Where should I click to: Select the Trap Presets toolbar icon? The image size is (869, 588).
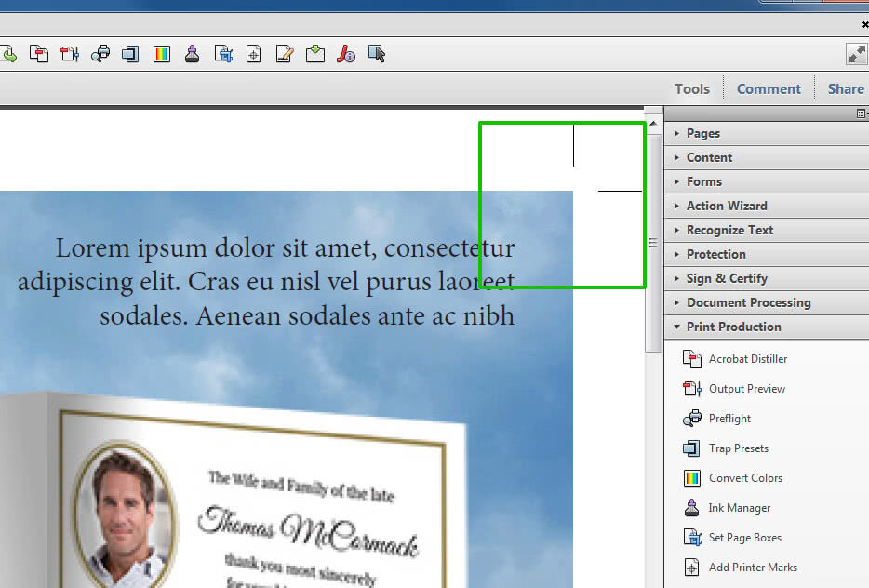[131, 54]
